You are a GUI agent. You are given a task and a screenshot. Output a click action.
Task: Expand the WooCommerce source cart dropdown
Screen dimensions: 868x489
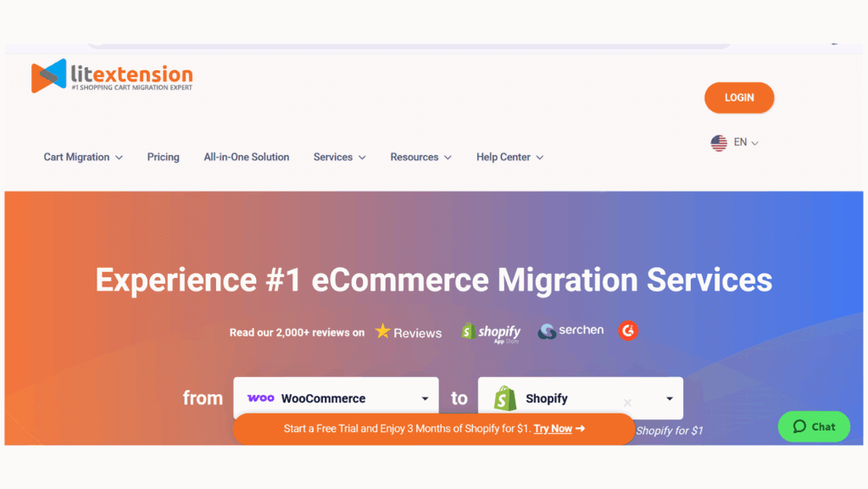(x=425, y=399)
